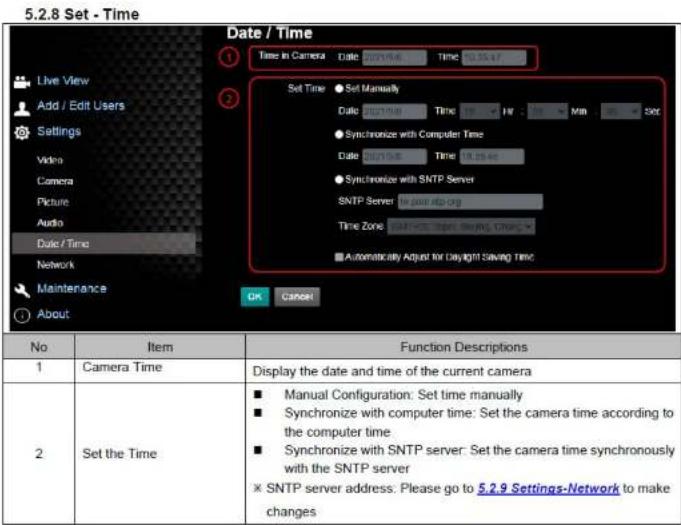Click the computer time Date field
Image resolution: width=681 pixels, height=525 pixels.
pyautogui.click(x=395, y=157)
